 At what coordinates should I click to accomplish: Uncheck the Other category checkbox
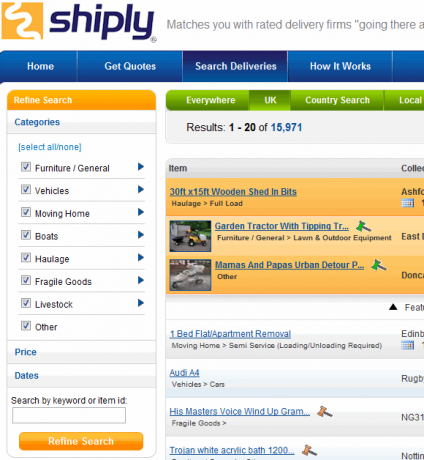coord(26,325)
